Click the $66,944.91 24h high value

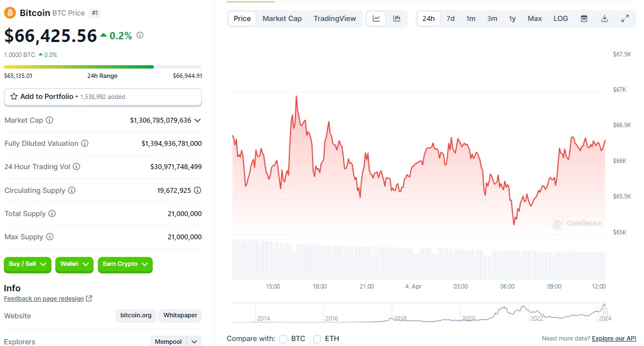pyautogui.click(x=188, y=76)
